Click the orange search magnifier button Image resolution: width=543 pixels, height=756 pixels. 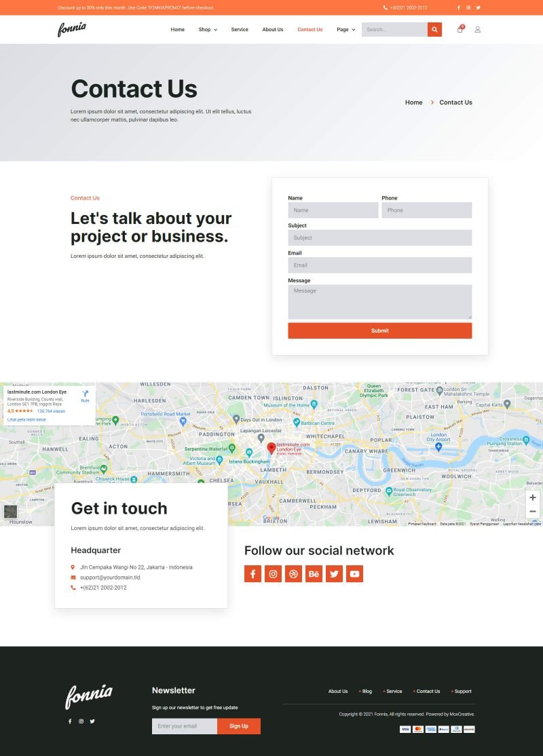point(434,30)
